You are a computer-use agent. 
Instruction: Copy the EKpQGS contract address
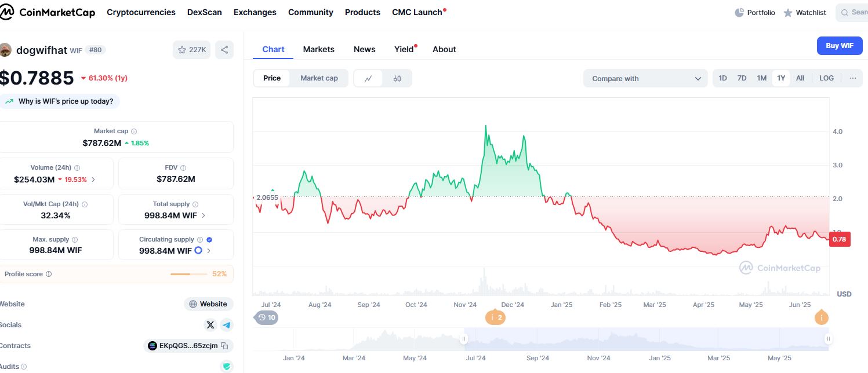[224, 346]
